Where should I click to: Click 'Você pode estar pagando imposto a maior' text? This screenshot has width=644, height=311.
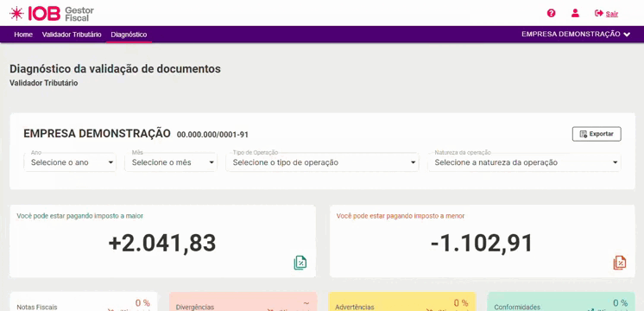tap(80, 216)
